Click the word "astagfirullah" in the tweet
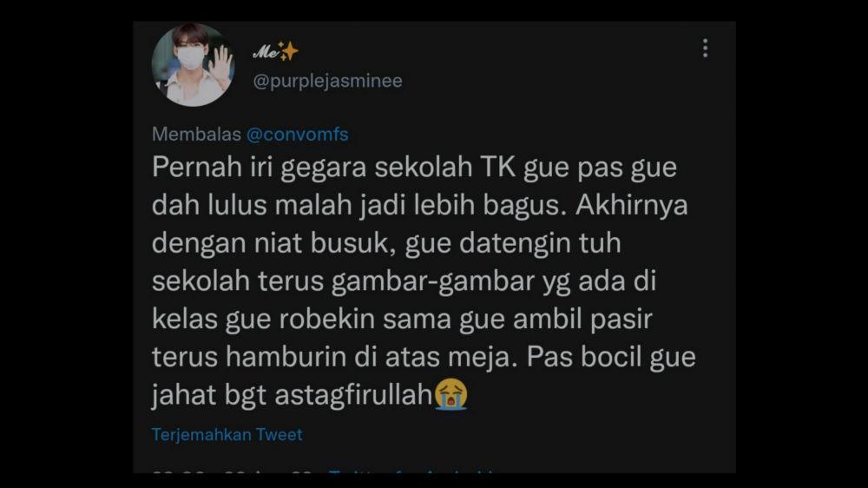Viewport: 868px width, 488px height. click(x=353, y=395)
